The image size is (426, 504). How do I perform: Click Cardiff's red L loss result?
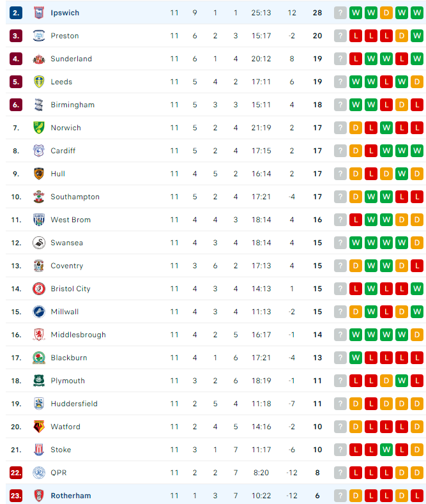coord(371,151)
